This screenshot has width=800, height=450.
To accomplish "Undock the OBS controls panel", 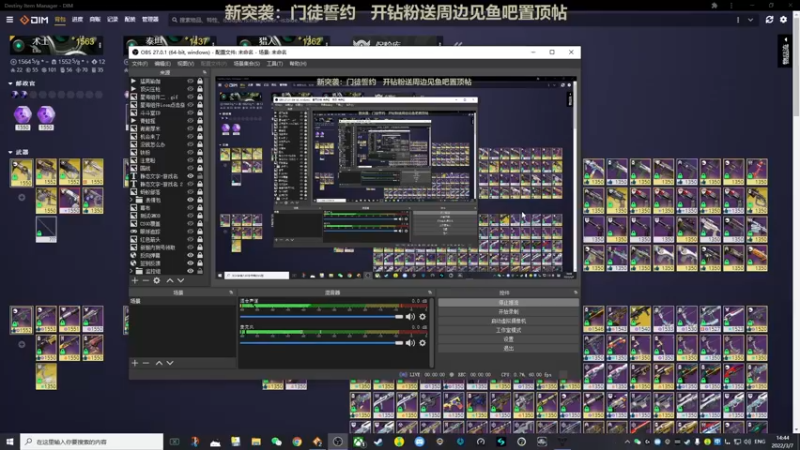I will click(576, 292).
